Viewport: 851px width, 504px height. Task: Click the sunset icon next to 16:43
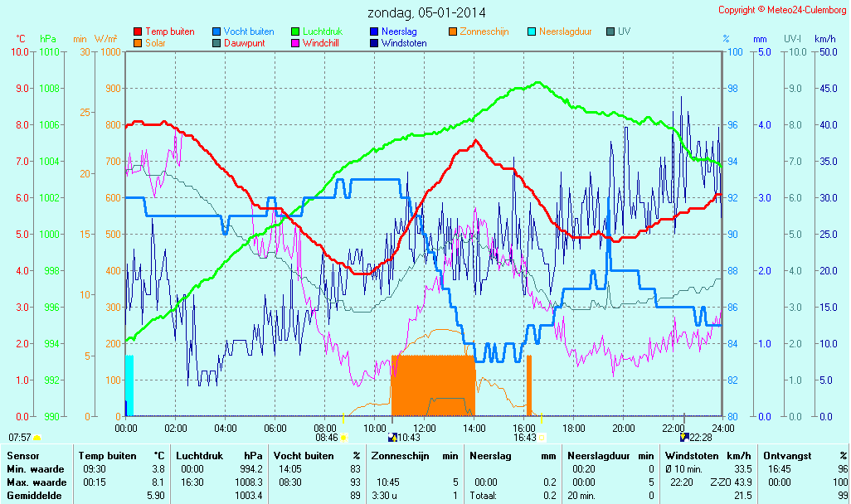coord(542,438)
